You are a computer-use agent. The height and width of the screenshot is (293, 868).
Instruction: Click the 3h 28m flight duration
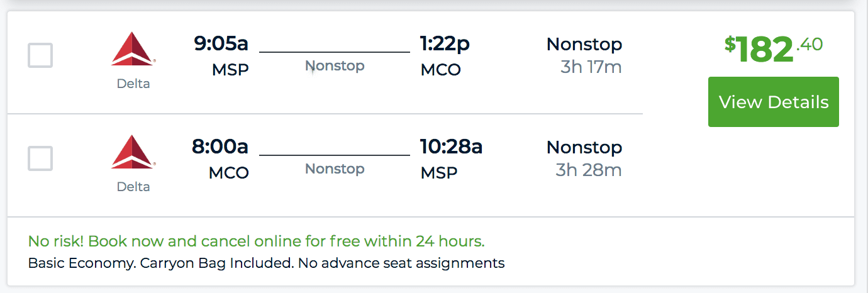click(589, 170)
